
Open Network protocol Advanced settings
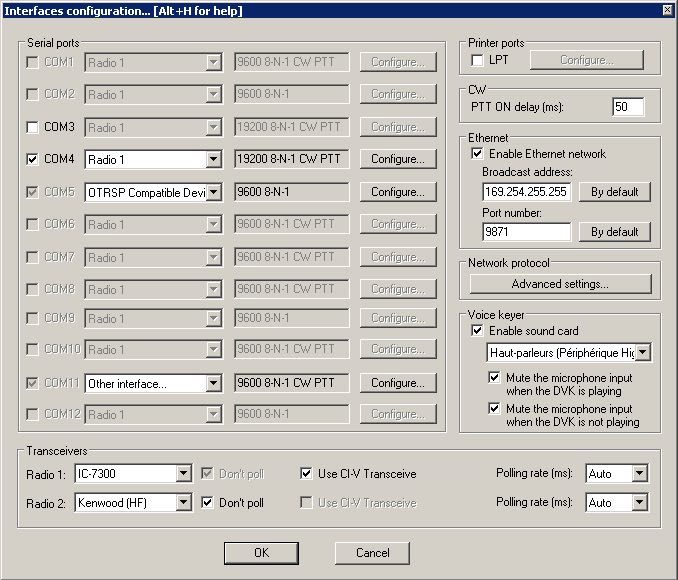[559, 284]
